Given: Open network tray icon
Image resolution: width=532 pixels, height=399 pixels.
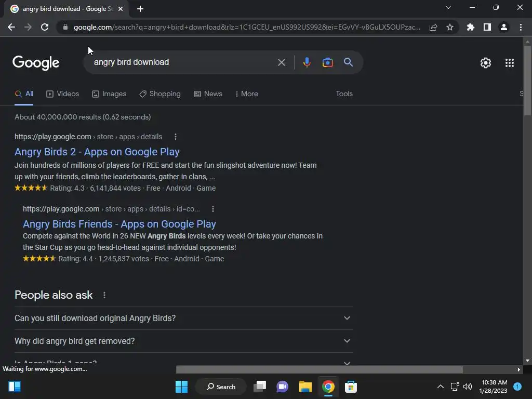Looking at the screenshot, I should pos(455,387).
